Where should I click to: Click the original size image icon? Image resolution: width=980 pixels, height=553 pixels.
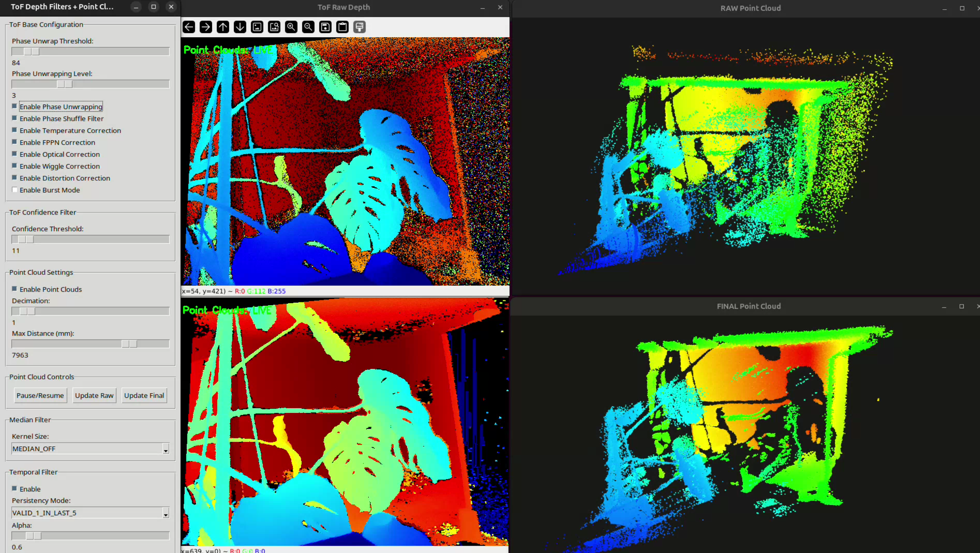coord(257,27)
